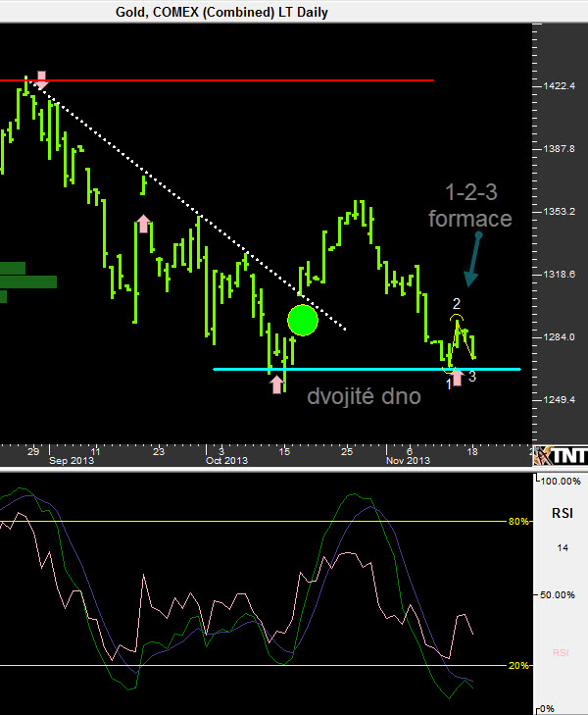Select the yellow 80% RSI threshold line

click(x=254, y=521)
